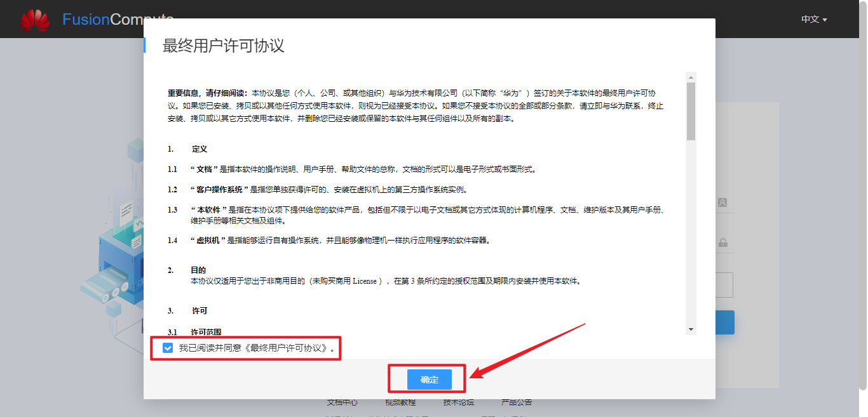Click clause 1.4 虚拟机 definition line
The height and width of the screenshot is (417, 868).
click(x=329, y=241)
